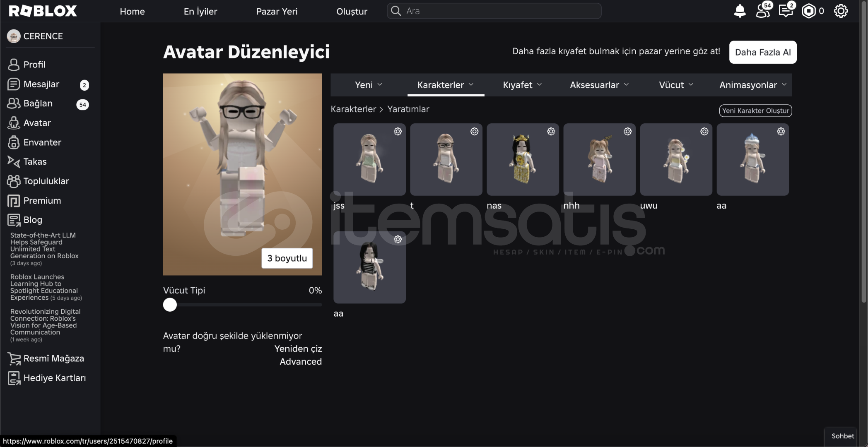Click the page vertical scrollbar

[x=864, y=151]
